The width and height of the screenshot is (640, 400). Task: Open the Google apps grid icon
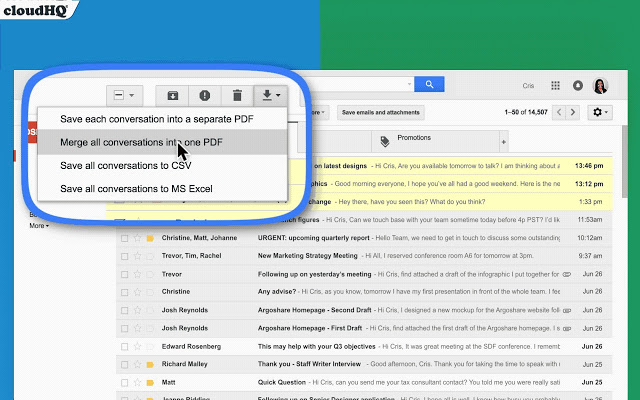point(555,85)
